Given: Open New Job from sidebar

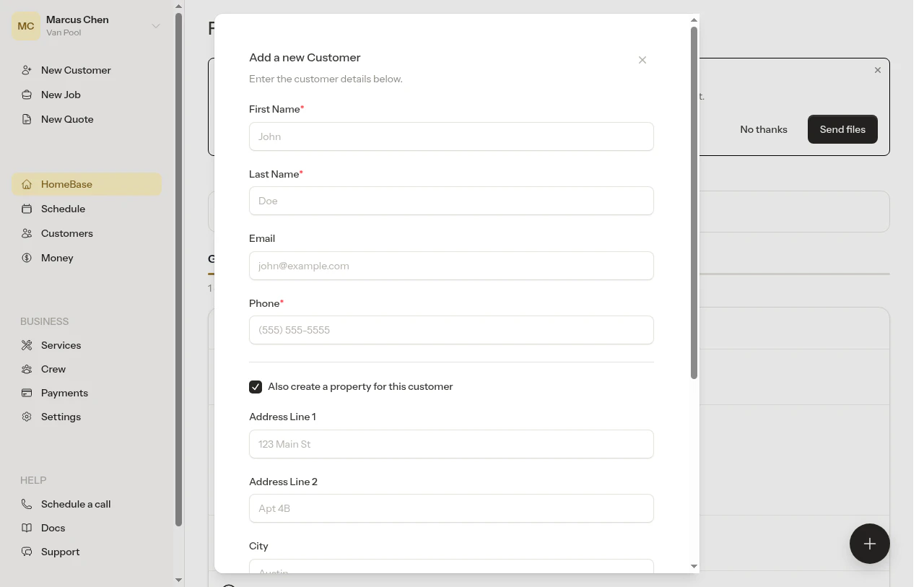Looking at the screenshot, I should 87,95.
